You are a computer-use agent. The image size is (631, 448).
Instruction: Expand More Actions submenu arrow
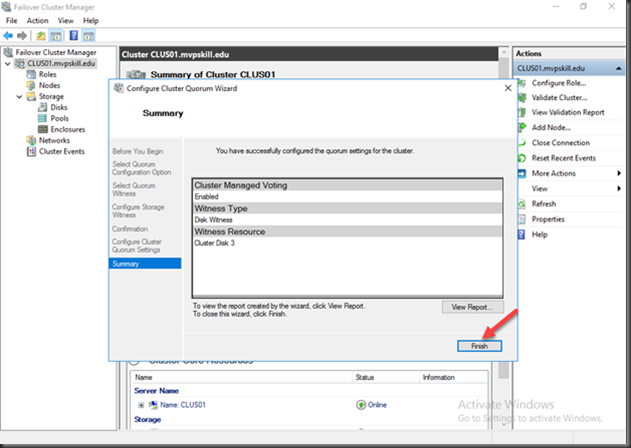click(x=619, y=173)
